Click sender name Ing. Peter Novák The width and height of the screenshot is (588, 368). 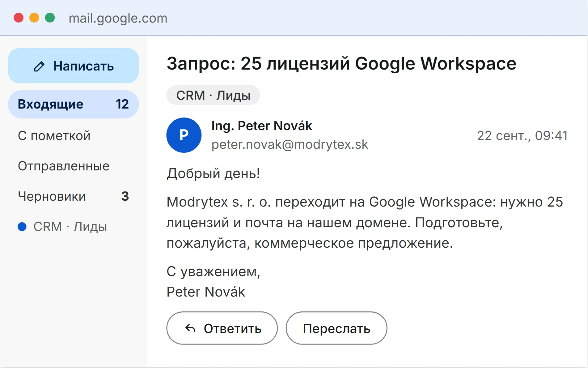pos(262,126)
